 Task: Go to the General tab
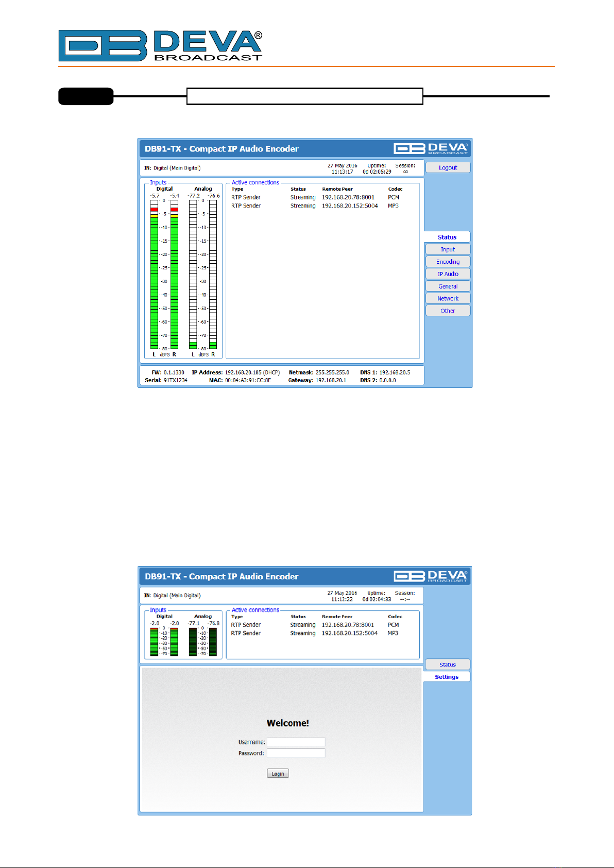pos(448,286)
